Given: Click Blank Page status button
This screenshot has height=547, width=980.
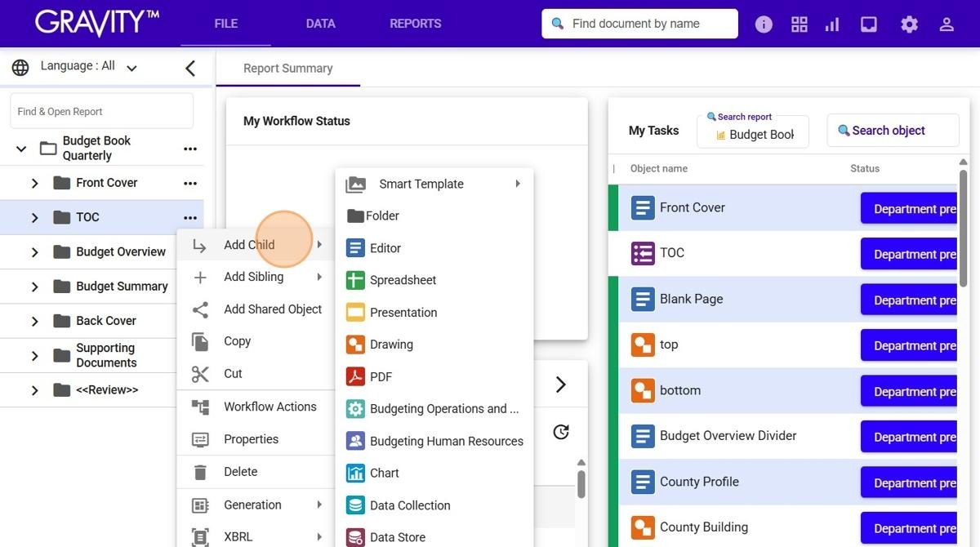Looking at the screenshot, I should click(909, 300).
